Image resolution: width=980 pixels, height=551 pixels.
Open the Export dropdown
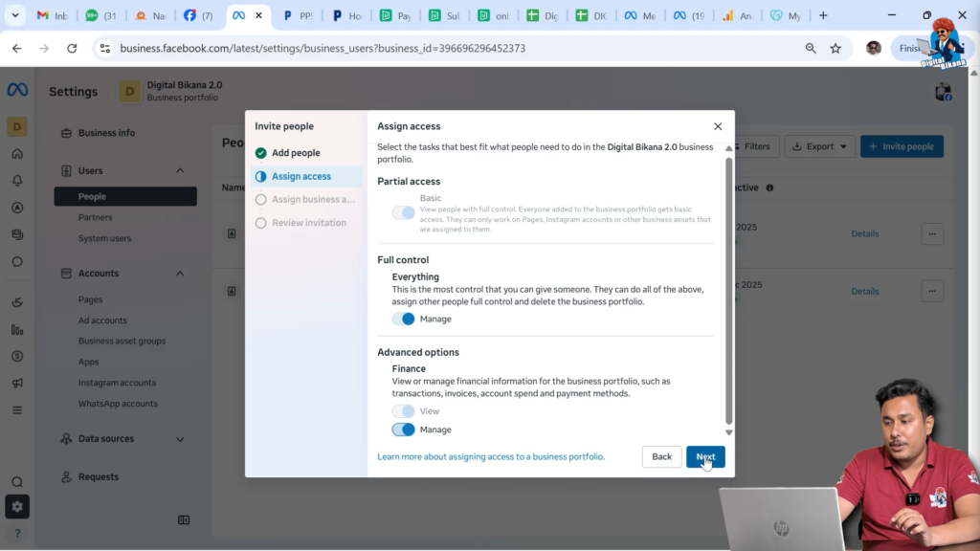[819, 146]
